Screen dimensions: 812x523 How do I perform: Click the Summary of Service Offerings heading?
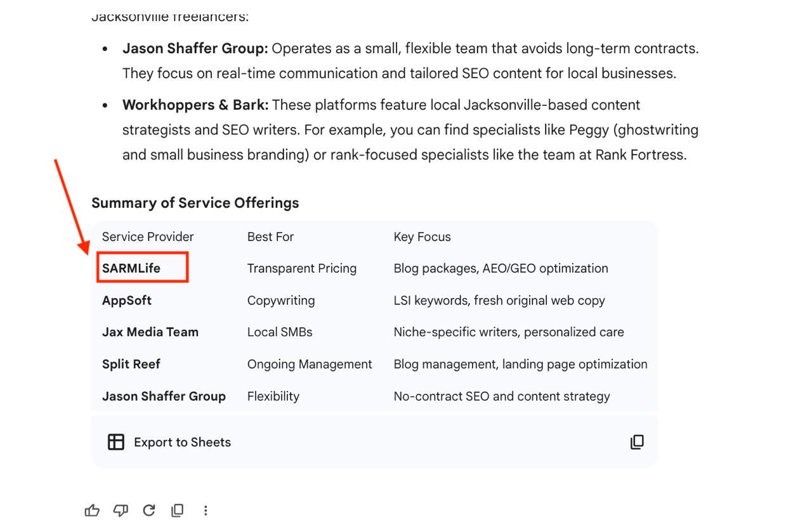[x=195, y=203]
